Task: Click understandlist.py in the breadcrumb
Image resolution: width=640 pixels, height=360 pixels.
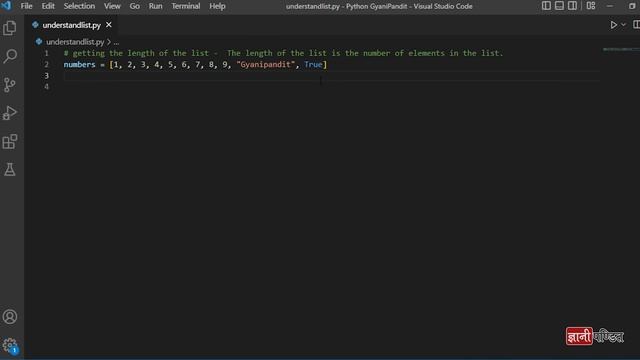Action: 75,42
